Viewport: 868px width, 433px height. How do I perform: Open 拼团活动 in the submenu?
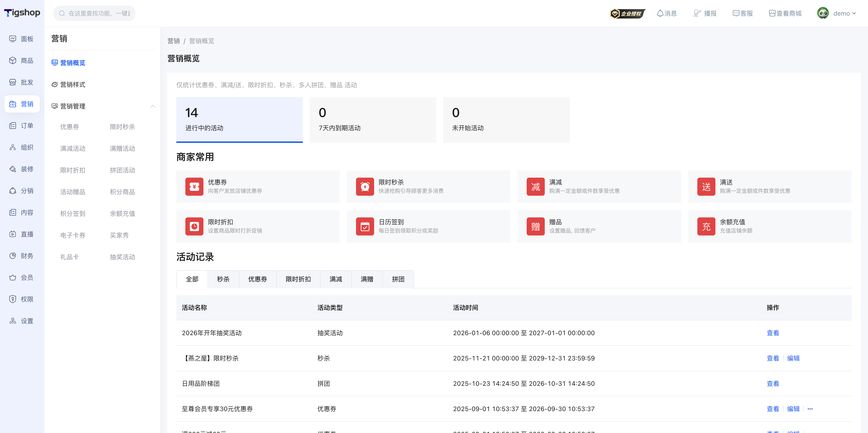coord(122,170)
